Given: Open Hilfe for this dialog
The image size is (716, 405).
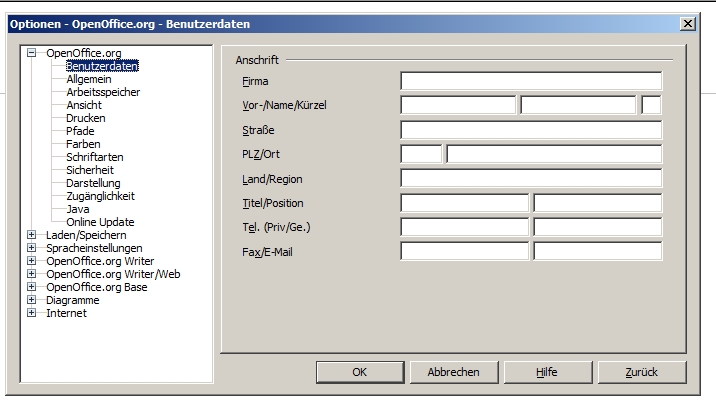Looking at the screenshot, I should (x=545, y=372).
